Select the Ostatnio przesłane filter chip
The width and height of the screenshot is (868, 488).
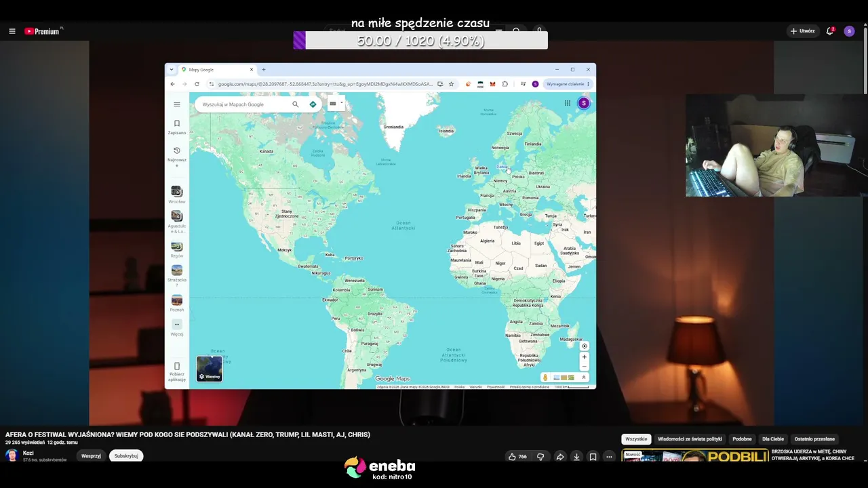pos(814,439)
